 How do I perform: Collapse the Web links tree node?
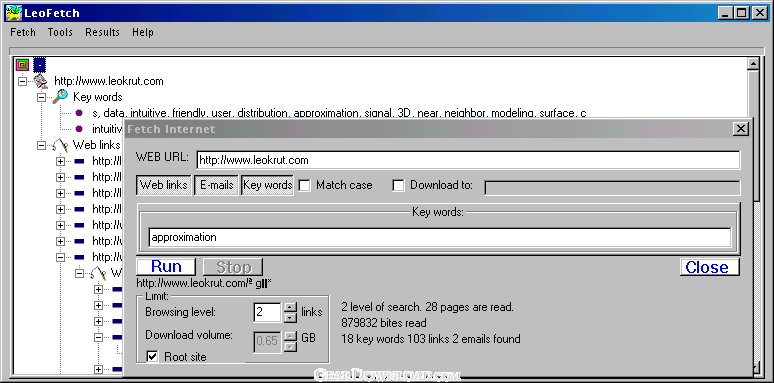coord(41,145)
